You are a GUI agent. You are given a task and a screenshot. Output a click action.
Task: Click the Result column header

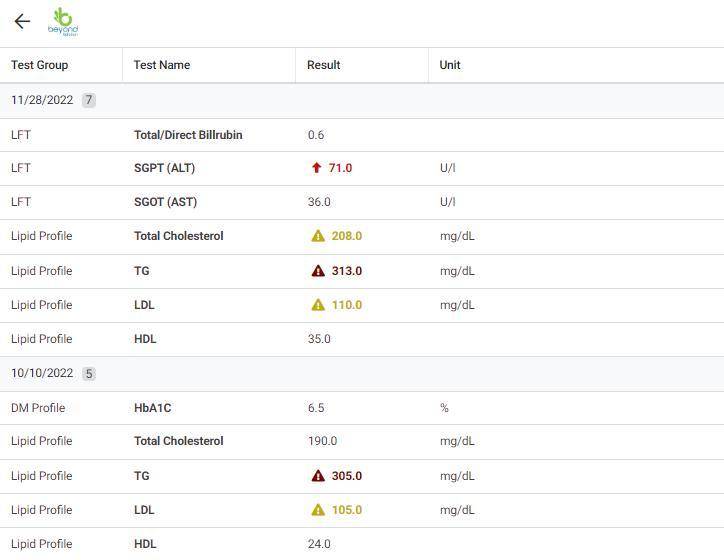tap(324, 65)
